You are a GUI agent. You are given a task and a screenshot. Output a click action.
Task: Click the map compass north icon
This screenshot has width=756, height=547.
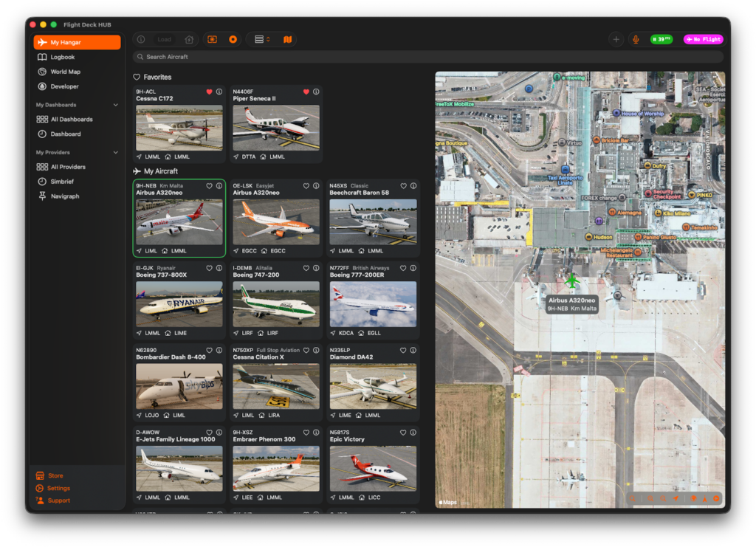click(x=704, y=499)
